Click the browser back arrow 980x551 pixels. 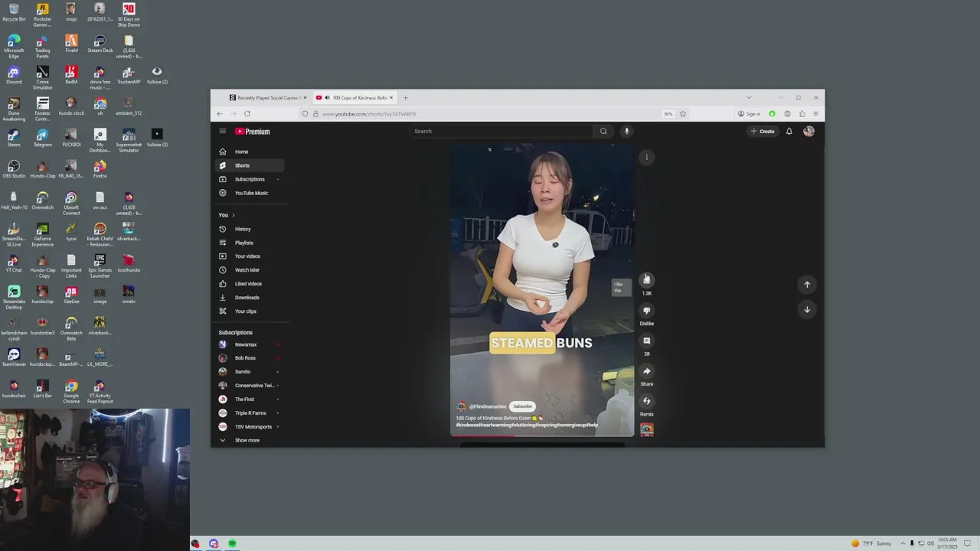click(x=220, y=114)
